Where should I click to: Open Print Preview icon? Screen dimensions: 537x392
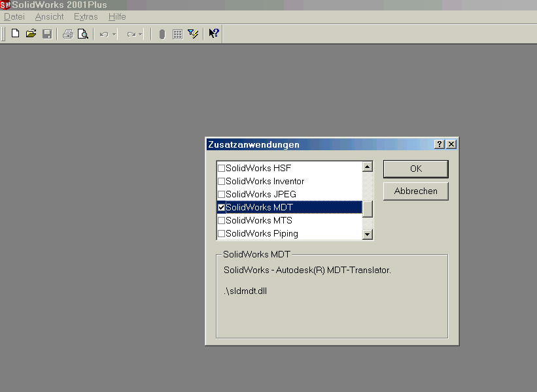click(x=83, y=34)
